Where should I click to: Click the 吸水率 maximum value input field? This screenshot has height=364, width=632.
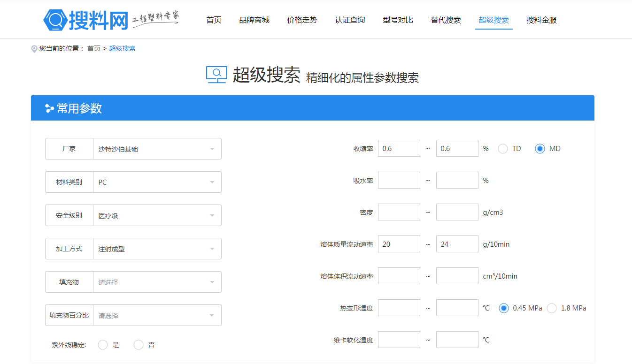pos(457,180)
